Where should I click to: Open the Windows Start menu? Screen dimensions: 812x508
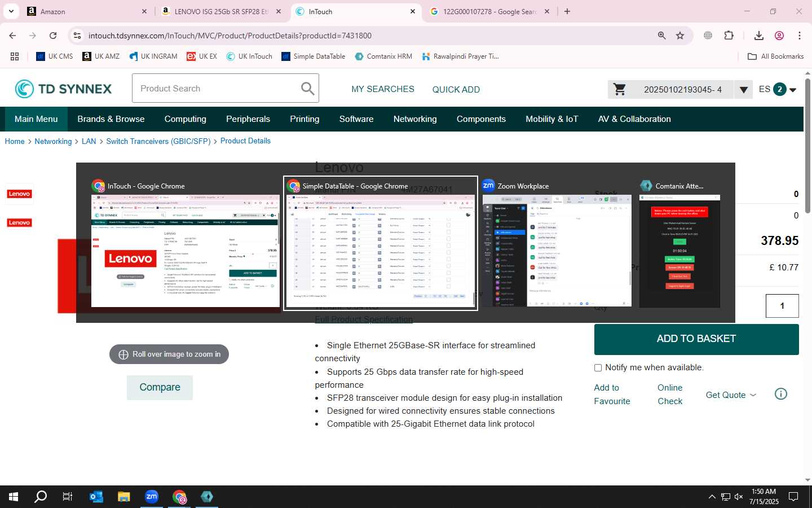pos(14,497)
